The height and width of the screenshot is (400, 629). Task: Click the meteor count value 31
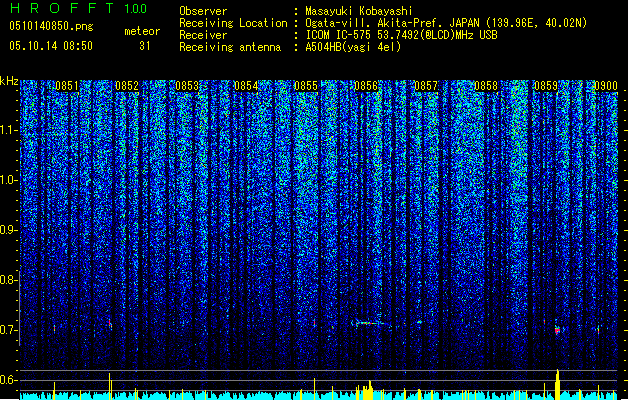[145, 46]
